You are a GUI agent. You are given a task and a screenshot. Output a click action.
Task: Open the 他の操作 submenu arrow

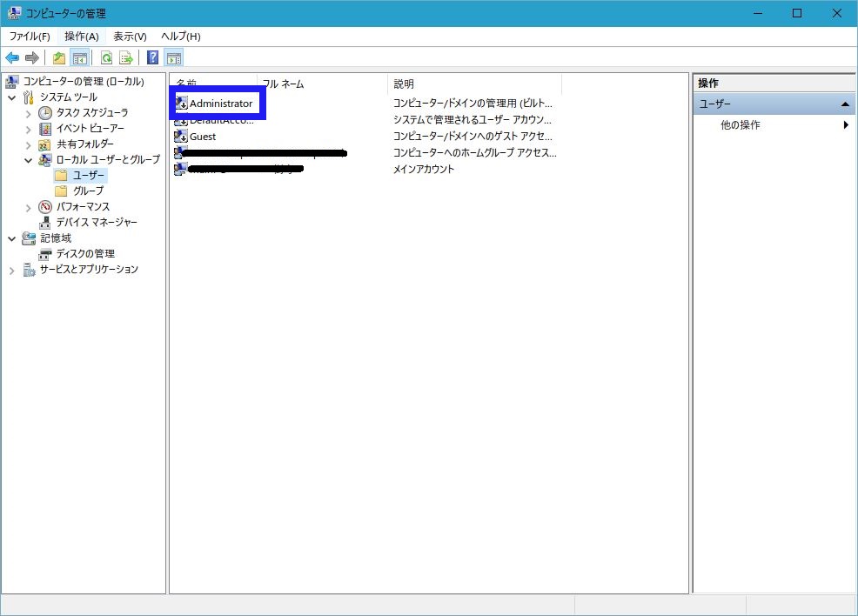846,124
